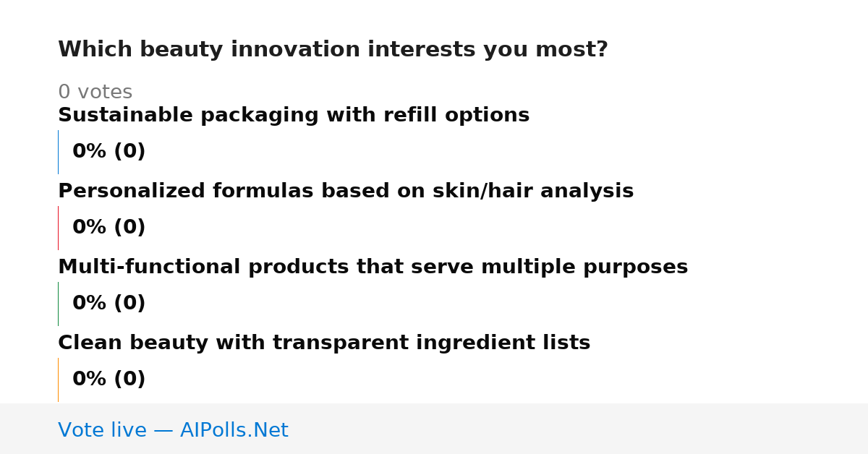
Task: Choose Multi-functional products that serve multiple purposes
Action: pyautogui.click(x=373, y=267)
